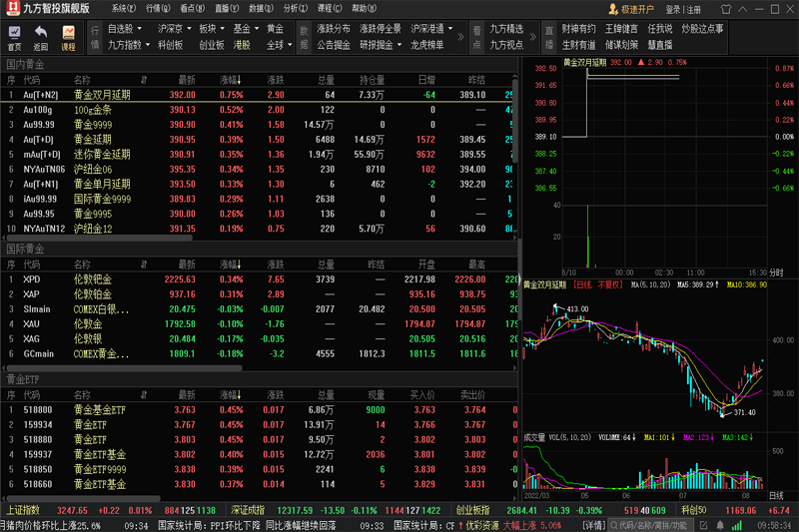Open the 全球 dropdown list

(279, 45)
